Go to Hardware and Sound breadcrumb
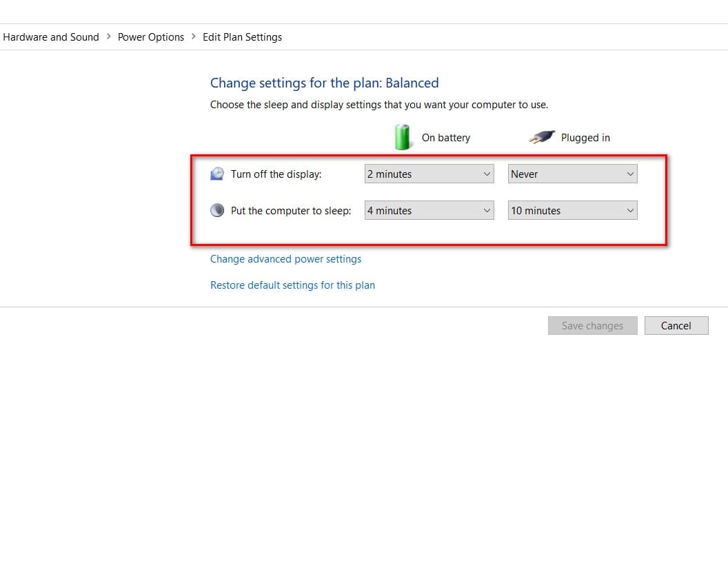This screenshot has width=728, height=585. [x=50, y=37]
